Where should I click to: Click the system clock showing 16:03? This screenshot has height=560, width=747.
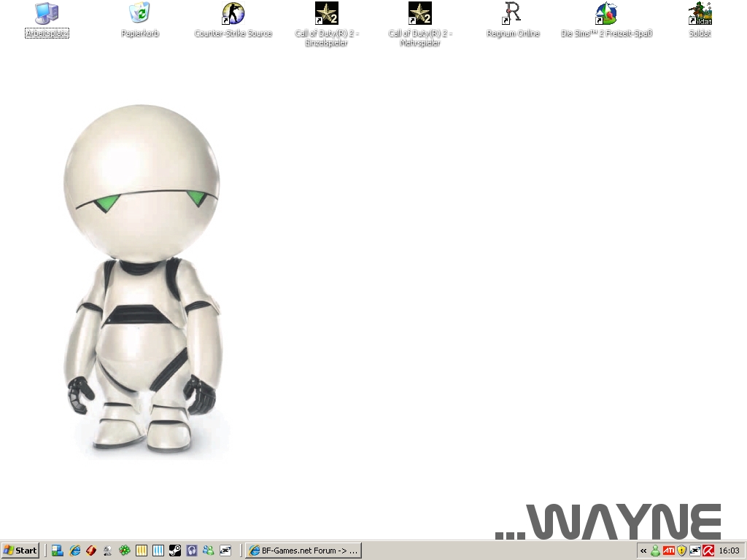[729, 551]
